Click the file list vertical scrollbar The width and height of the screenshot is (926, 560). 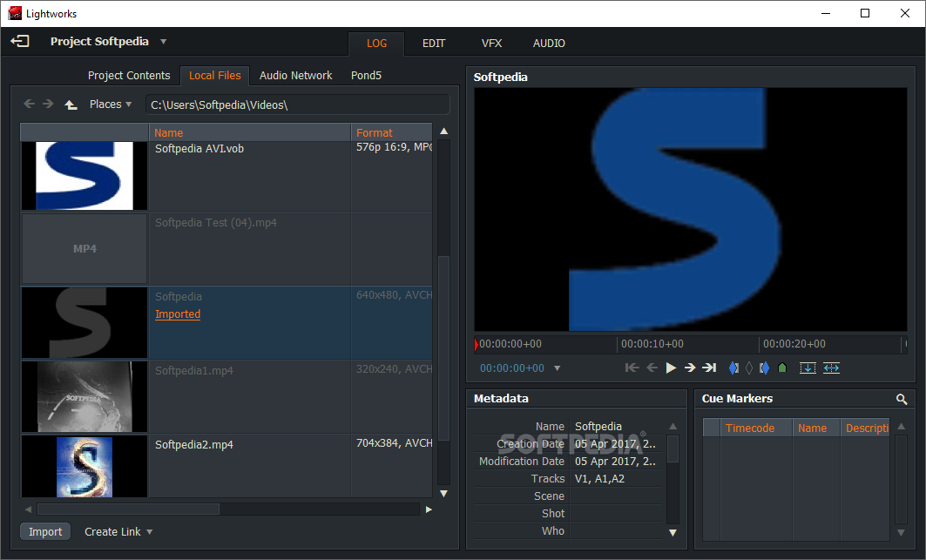[x=443, y=348]
